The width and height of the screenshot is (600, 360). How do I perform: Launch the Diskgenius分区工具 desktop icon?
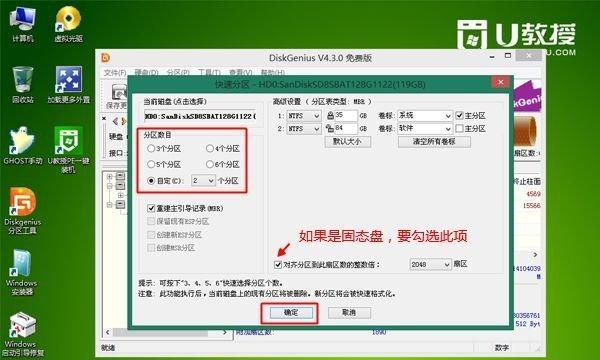(23, 211)
